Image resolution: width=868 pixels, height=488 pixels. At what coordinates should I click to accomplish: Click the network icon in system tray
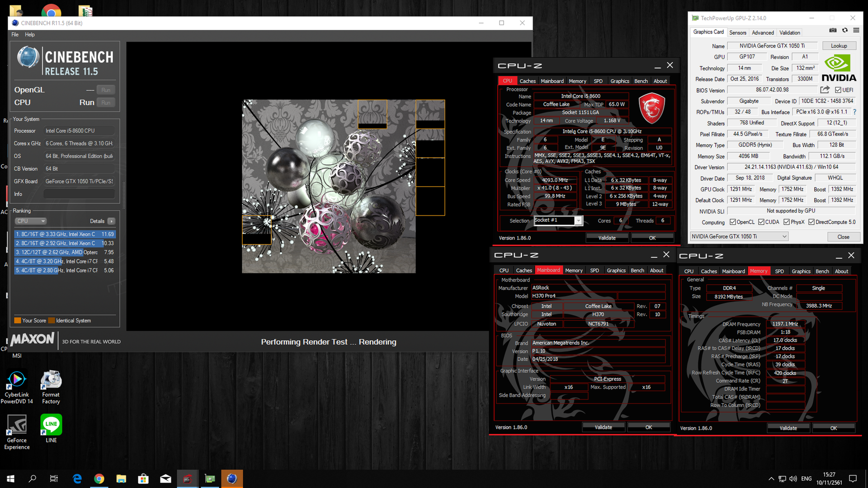tap(782, 479)
